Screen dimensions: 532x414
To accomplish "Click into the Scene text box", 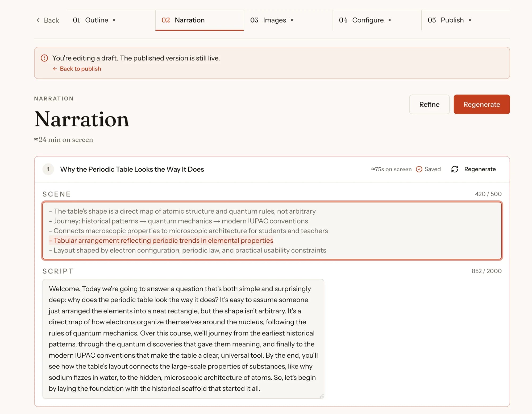I will coord(272,231).
